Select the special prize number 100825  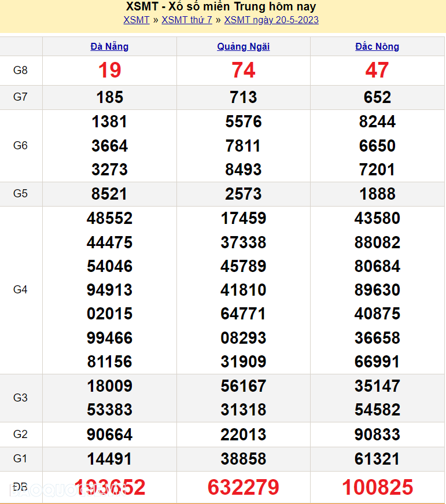pos(377,487)
